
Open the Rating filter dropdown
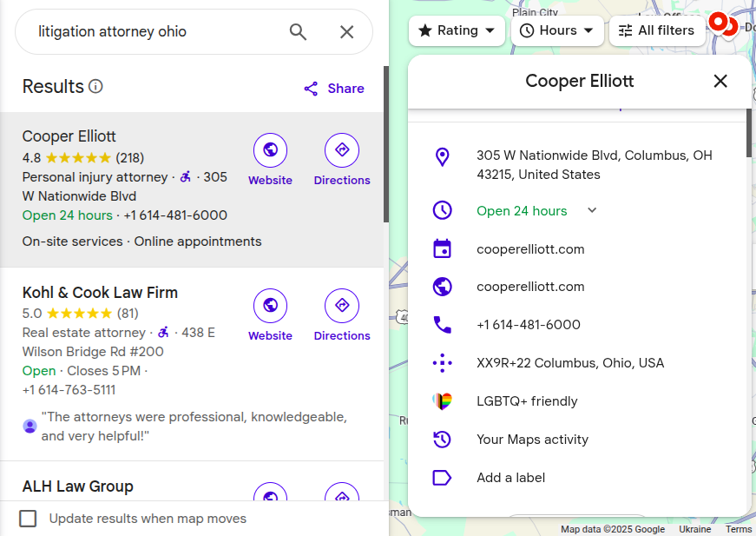(x=457, y=31)
